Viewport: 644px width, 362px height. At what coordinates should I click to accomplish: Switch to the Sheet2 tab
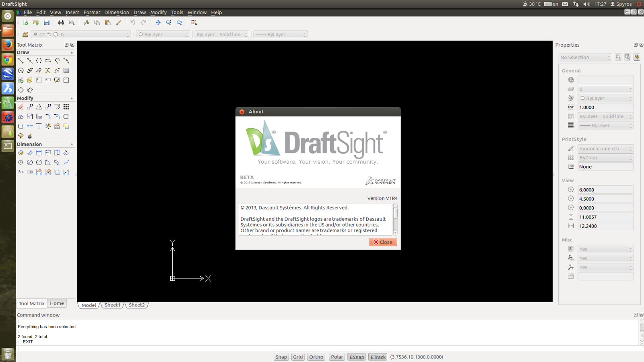[x=137, y=305]
